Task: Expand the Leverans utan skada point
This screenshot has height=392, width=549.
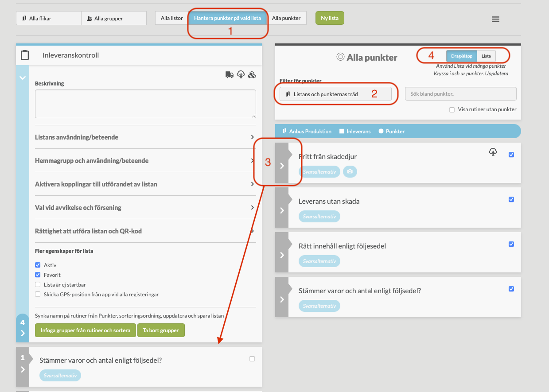Action: pyautogui.click(x=282, y=210)
